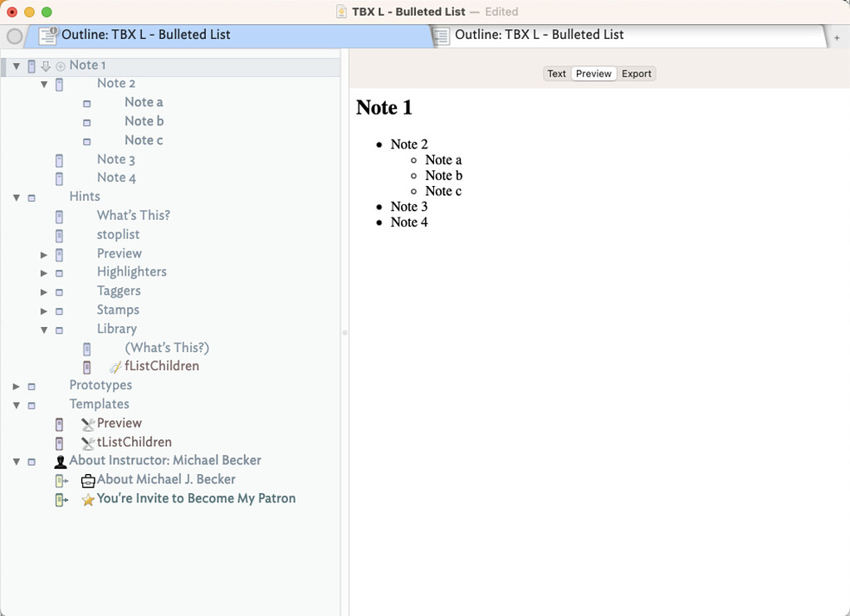850x616 pixels.
Task: Expand the Stamps item
Action: (x=44, y=310)
